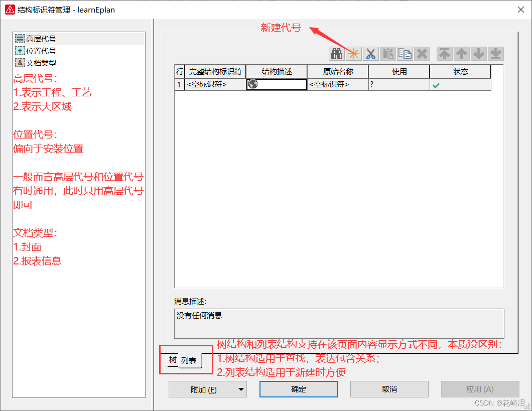Click the 确定 button

click(299, 389)
